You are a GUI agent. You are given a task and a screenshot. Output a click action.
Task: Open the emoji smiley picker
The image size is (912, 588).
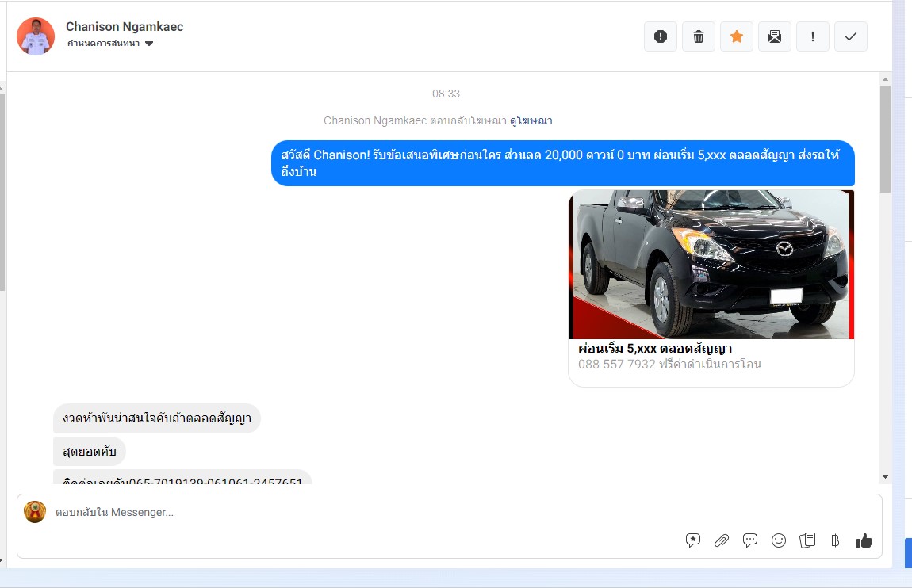pyautogui.click(x=779, y=540)
